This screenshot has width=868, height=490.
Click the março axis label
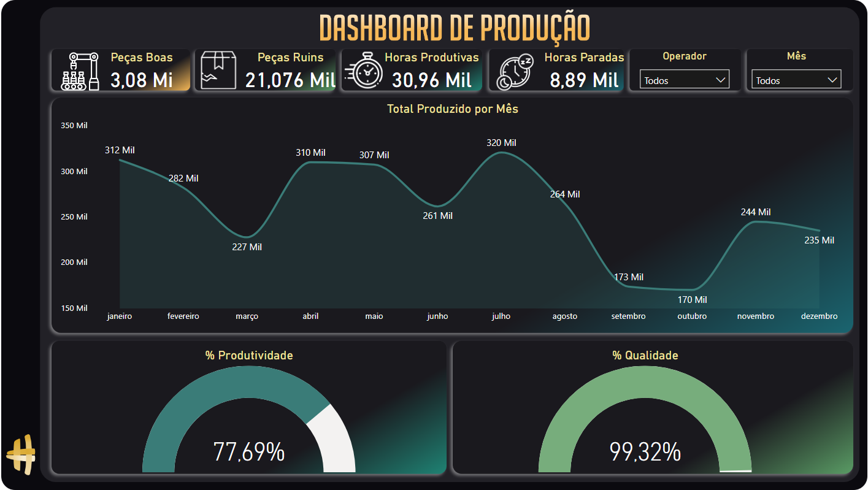click(x=247, y=316)
